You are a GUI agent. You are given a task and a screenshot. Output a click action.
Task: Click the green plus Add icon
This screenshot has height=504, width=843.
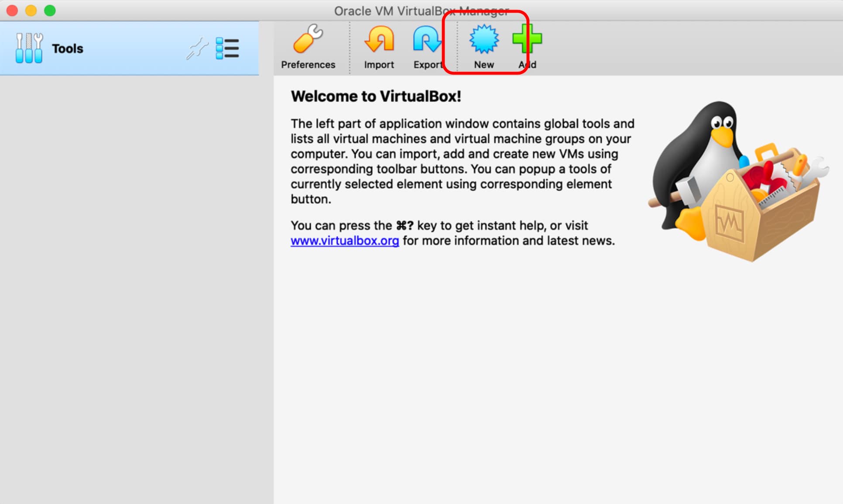pos(527,39)
